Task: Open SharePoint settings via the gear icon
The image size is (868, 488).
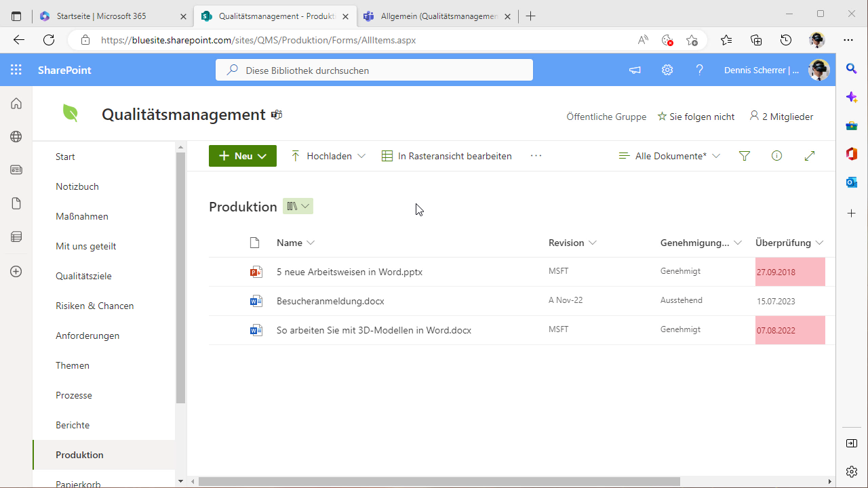Action: point(667,70)
